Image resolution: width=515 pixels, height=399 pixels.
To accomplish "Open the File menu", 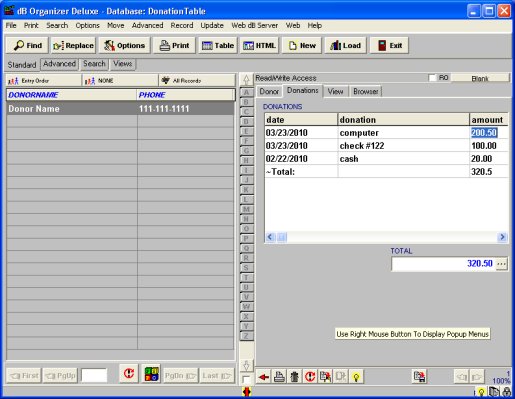I will click(11, 25).
